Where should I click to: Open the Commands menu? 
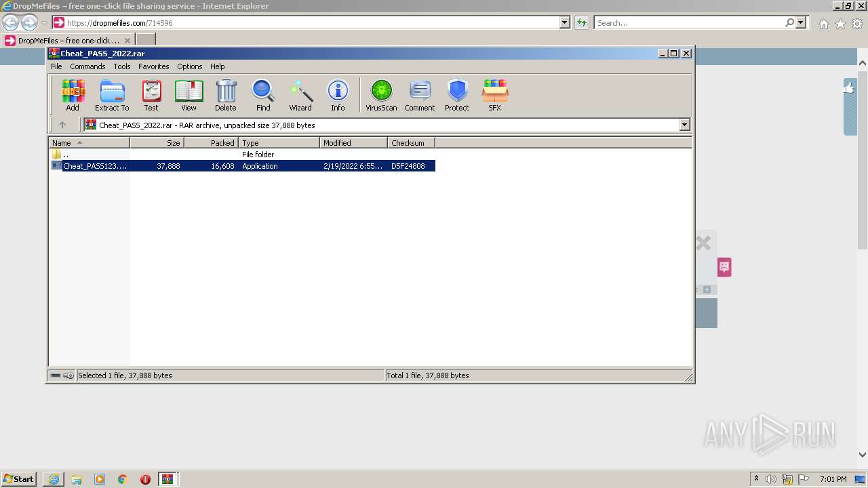[87, 66]
